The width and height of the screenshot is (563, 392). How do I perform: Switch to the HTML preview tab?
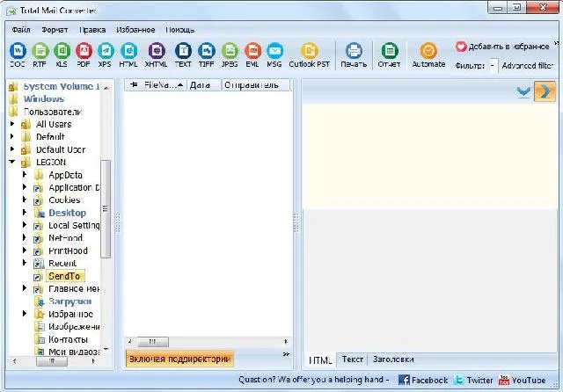[x=320, y=360]
